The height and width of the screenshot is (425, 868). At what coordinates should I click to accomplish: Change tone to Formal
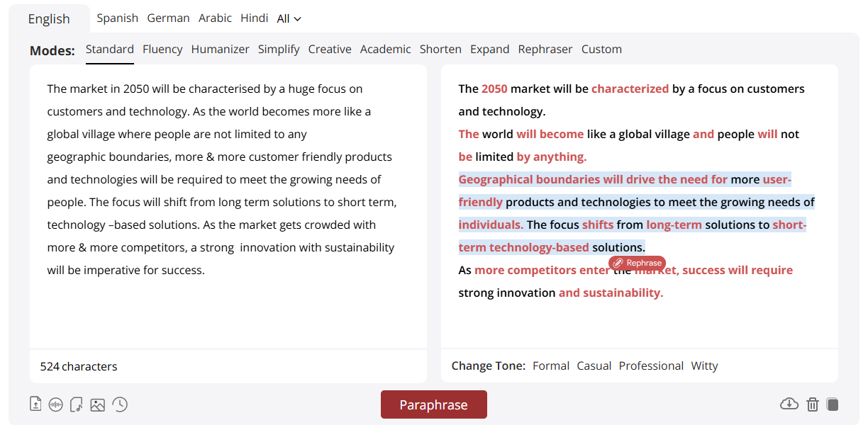click(550, 365)
